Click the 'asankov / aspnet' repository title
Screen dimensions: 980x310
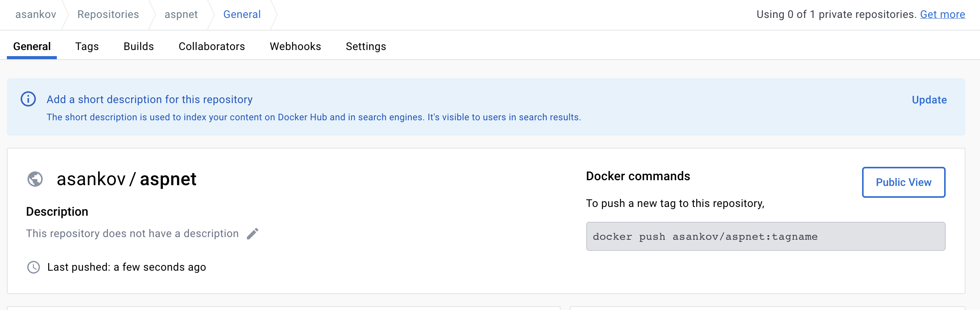pos(127,179)
